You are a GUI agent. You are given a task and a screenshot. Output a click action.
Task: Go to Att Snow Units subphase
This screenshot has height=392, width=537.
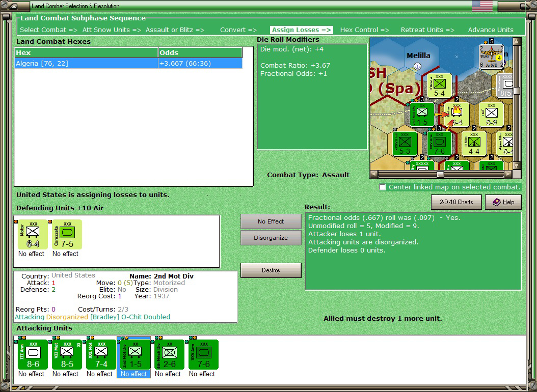point(112,30)
